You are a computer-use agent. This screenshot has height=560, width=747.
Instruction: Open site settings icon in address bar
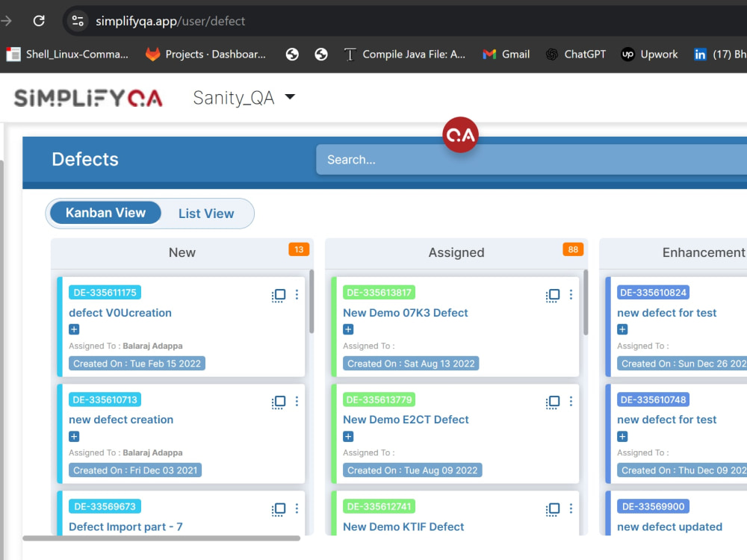(78, 20)
